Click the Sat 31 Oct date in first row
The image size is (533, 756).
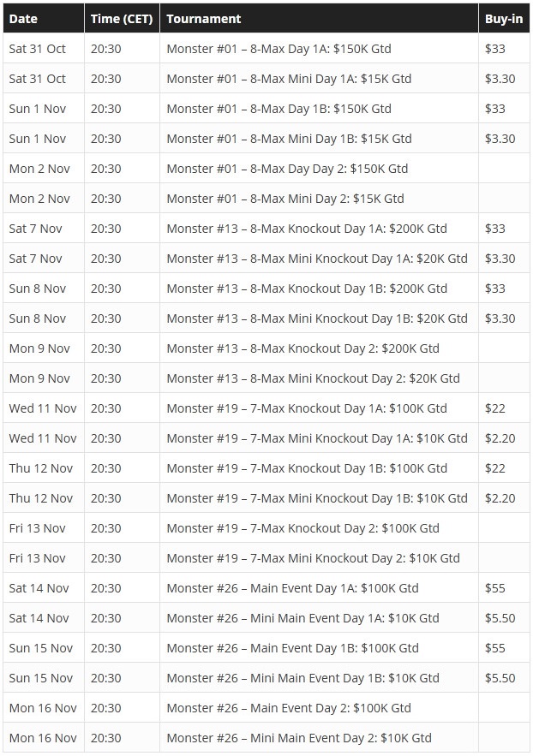click(37, 49)
